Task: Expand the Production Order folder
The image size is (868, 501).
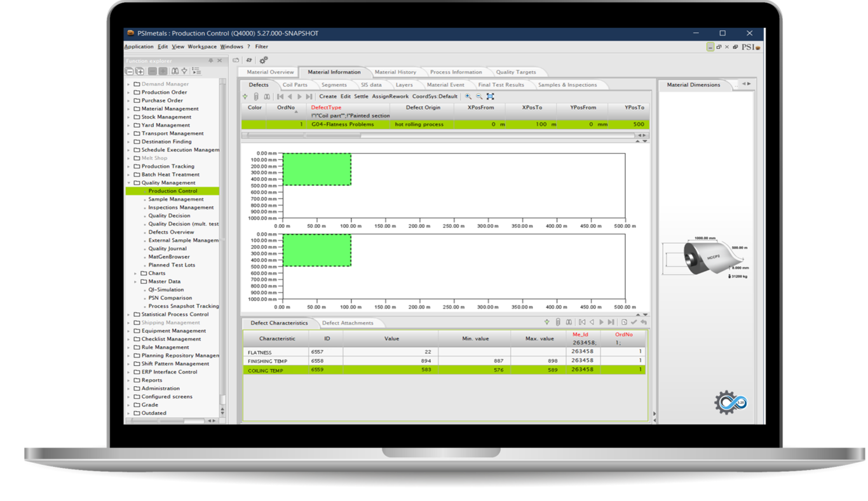Action: tap(129, 92)
